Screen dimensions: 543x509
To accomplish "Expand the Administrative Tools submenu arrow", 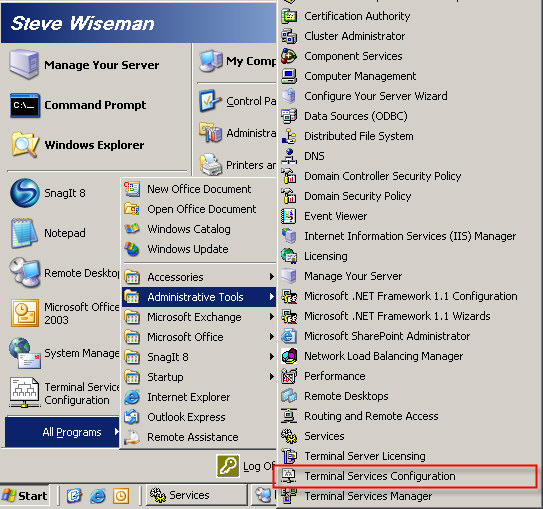I will click(x=272, y=297).
